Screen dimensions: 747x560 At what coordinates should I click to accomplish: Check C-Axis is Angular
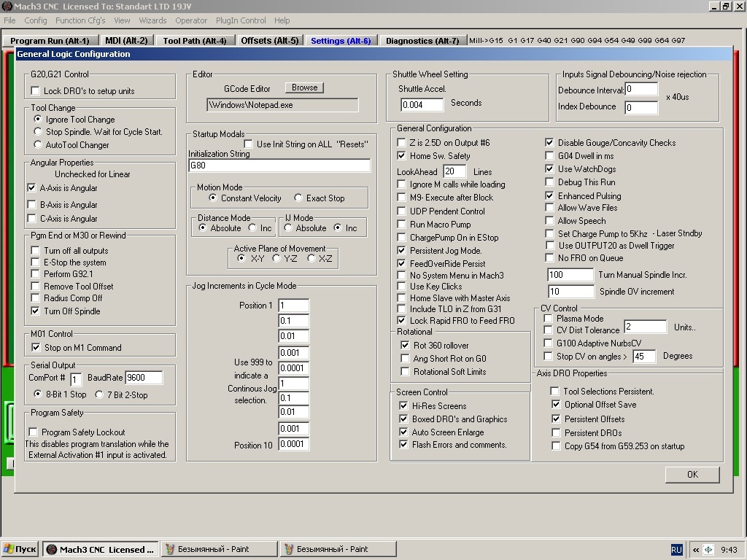click(x=31, y=218)
